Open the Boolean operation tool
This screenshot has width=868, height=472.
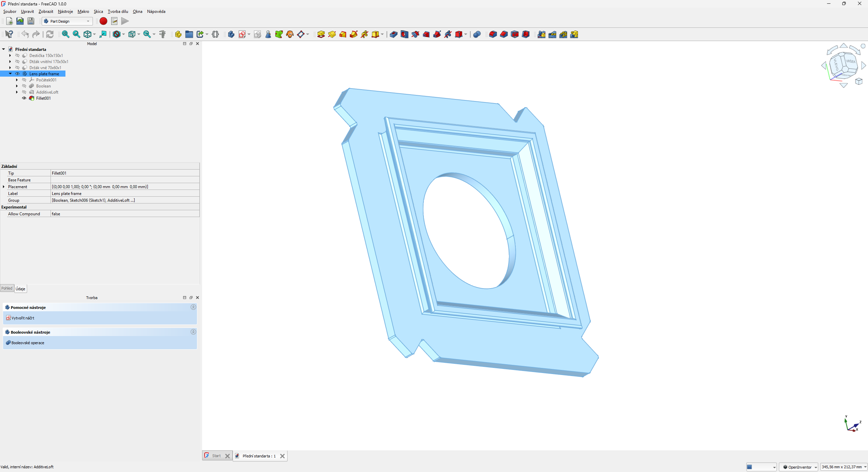[x=477, y=34]
